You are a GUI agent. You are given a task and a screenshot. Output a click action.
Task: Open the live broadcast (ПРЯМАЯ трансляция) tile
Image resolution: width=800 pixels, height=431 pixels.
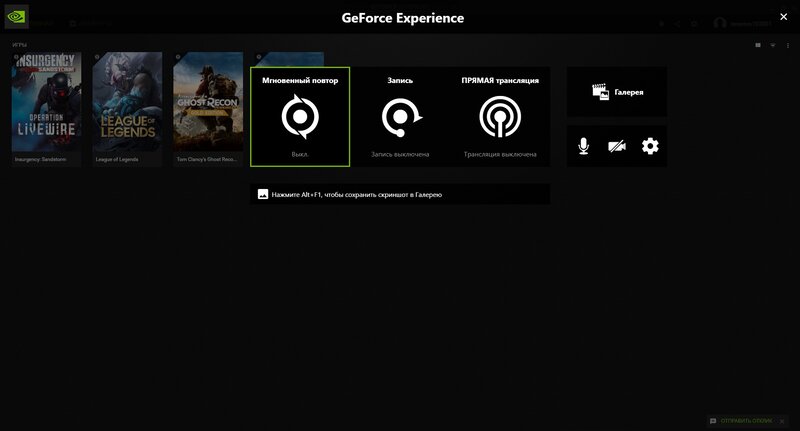coord(500,117)
